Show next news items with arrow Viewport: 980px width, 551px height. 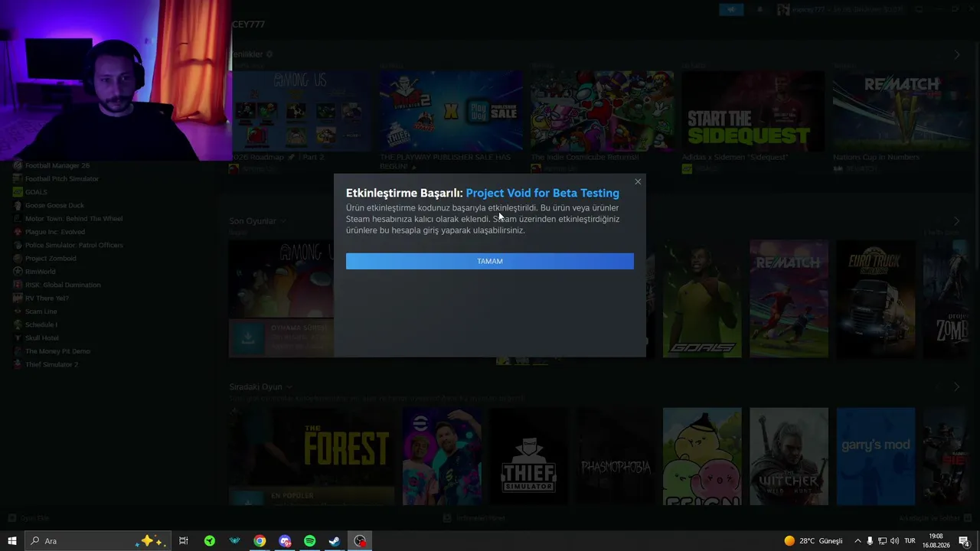click(x=956, y=54)
